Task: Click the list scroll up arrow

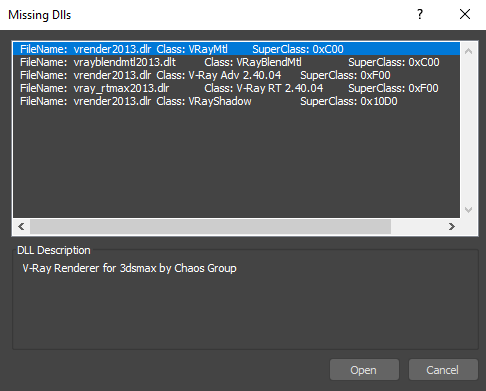Action: (468, 51)
